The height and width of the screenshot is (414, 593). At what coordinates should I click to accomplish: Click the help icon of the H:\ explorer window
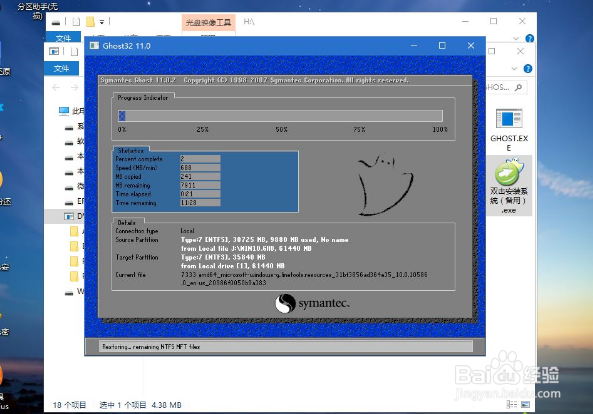pyautogui.click(x=529, y=38)
